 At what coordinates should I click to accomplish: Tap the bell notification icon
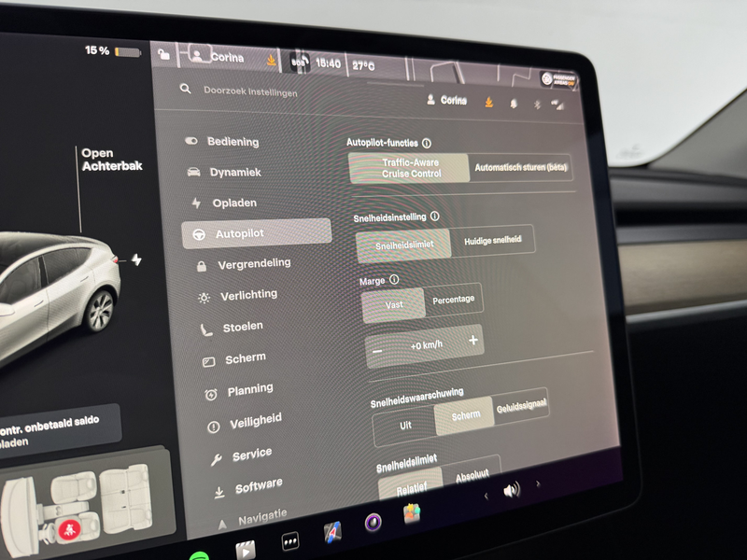[514, 104]
